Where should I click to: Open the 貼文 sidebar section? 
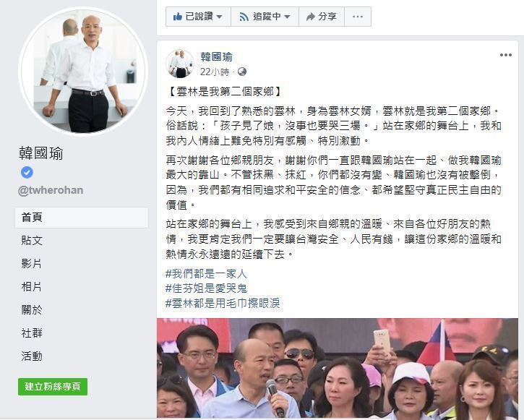(x=32, y=240)
